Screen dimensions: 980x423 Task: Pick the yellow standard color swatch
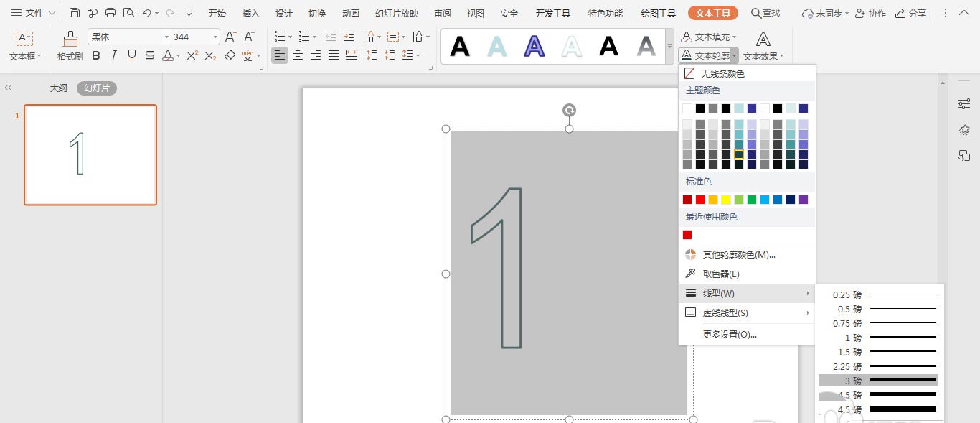click(726, 200)
